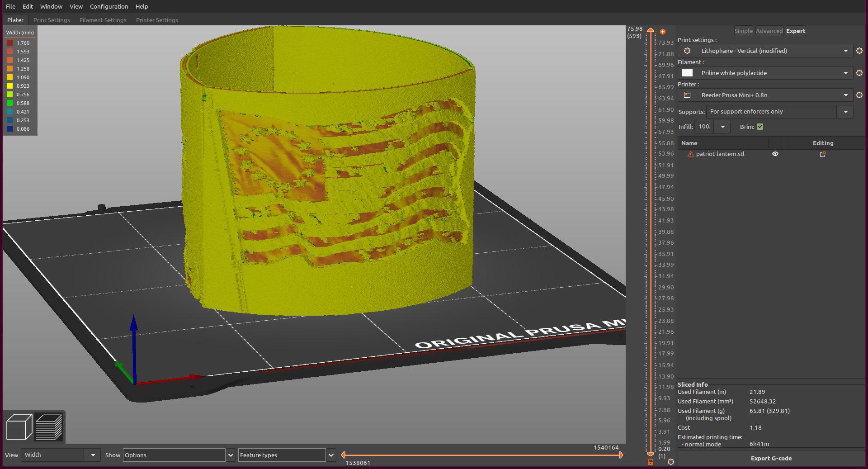This screenshot has height=469, width=868.
Task: Click the Name column header
Action: (x=723, y=143)
